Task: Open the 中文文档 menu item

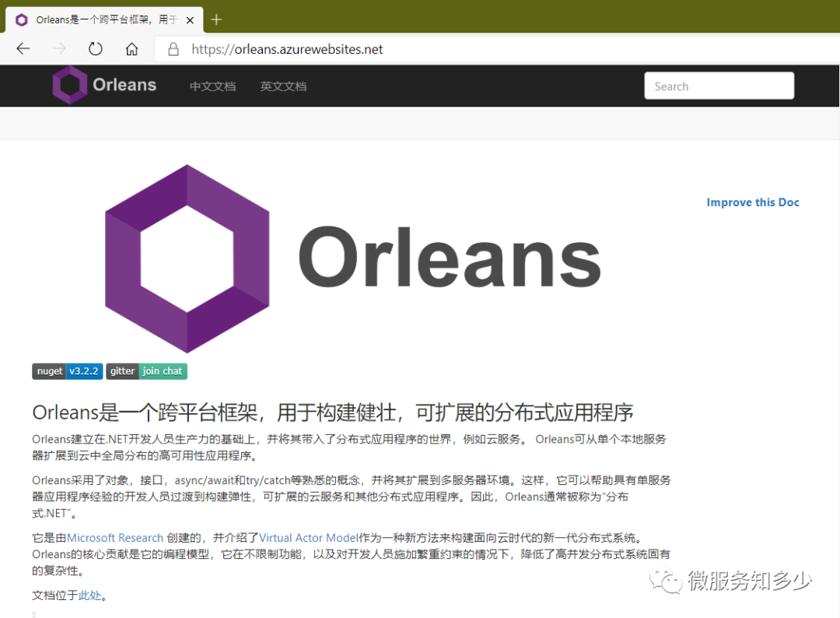Action: point(212,86)
